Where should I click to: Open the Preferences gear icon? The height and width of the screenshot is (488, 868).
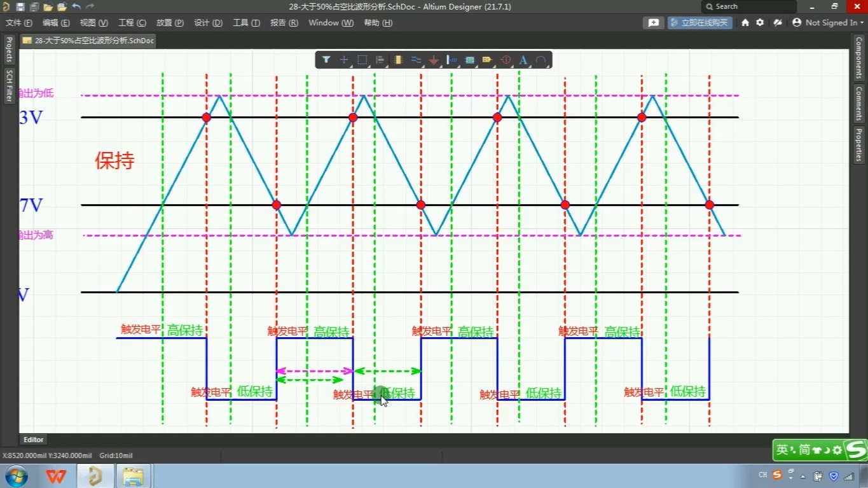(x=760, y=22)
